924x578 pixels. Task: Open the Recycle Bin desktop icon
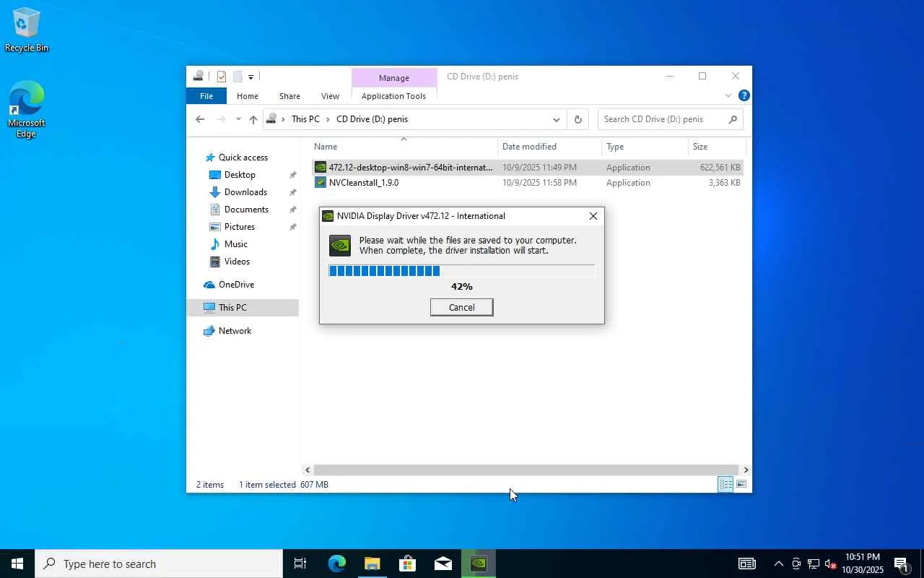27,30
